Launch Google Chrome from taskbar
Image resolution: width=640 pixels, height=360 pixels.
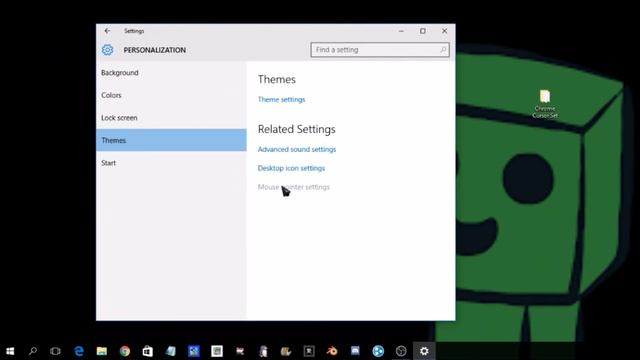click(x=125, y=351)
